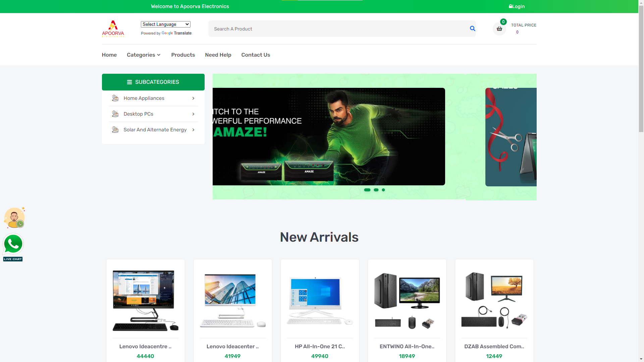Click the price 49940

(320, 356)
